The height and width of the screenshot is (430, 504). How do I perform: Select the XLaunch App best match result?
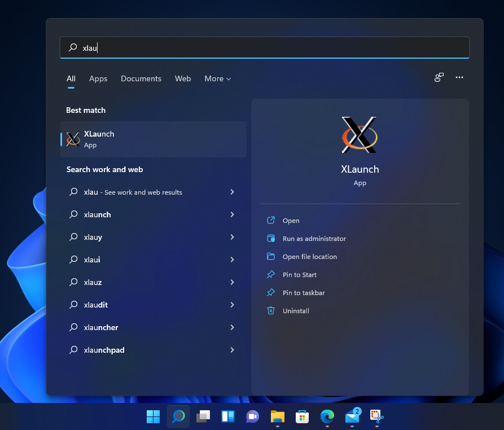[154, 139]
